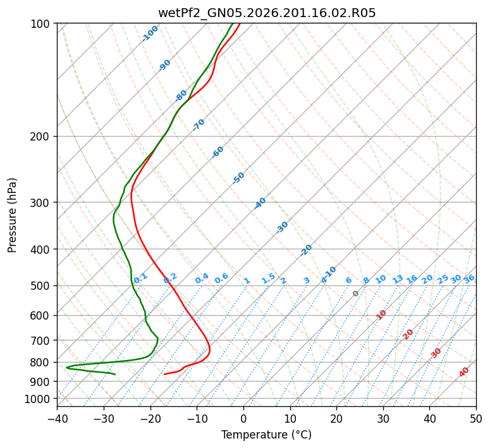Click the 50 temperature tick label
Screen dimensions: 490x448
pos(476,418)
